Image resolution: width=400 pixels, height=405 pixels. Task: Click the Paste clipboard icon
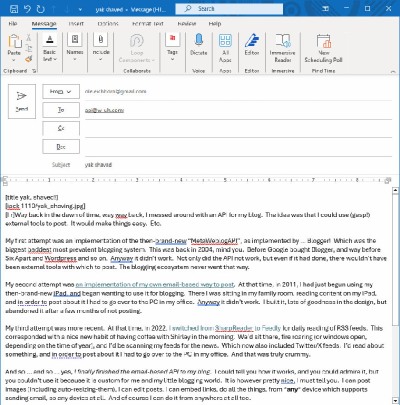[14, 41]
